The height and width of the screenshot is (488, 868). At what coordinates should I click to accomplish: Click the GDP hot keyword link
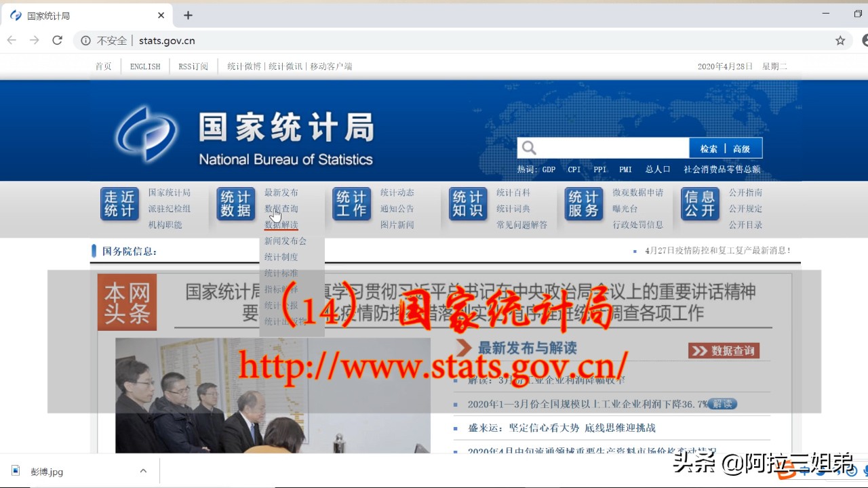[x=548, y=169]
